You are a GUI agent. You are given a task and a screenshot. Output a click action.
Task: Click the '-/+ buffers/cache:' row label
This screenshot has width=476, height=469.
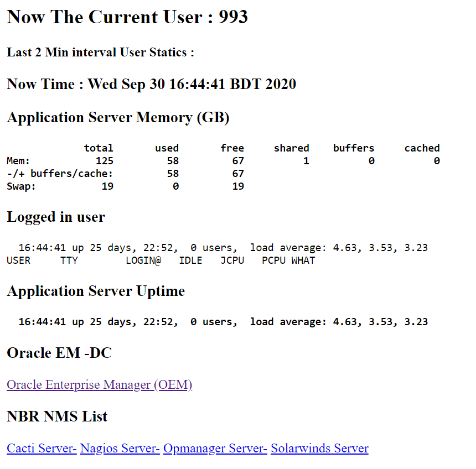(x=60, y=174)
